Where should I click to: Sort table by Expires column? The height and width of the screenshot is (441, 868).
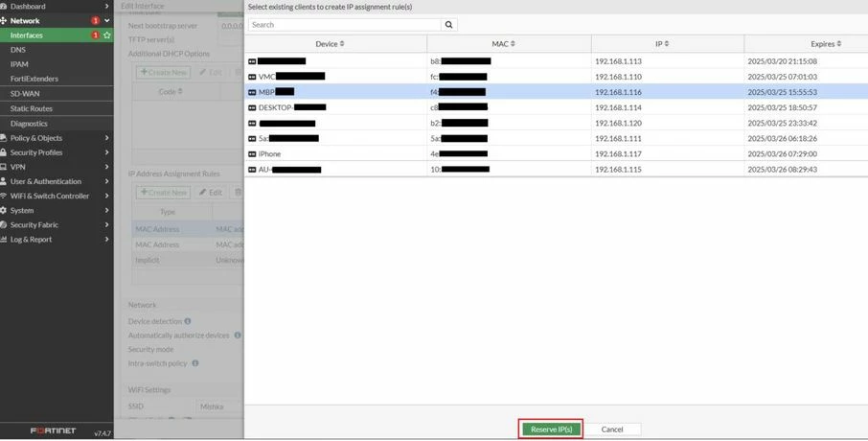coord(839,44)
